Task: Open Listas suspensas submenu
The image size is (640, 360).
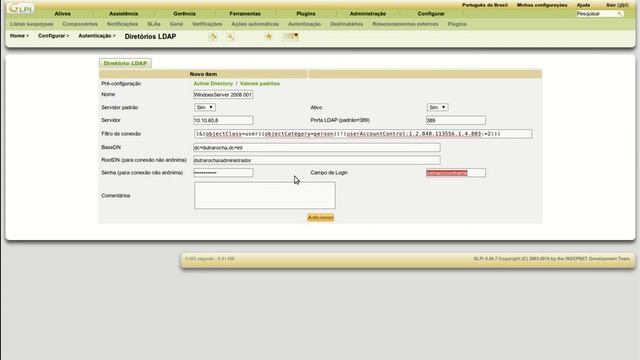Action: [x=31, y=24]
